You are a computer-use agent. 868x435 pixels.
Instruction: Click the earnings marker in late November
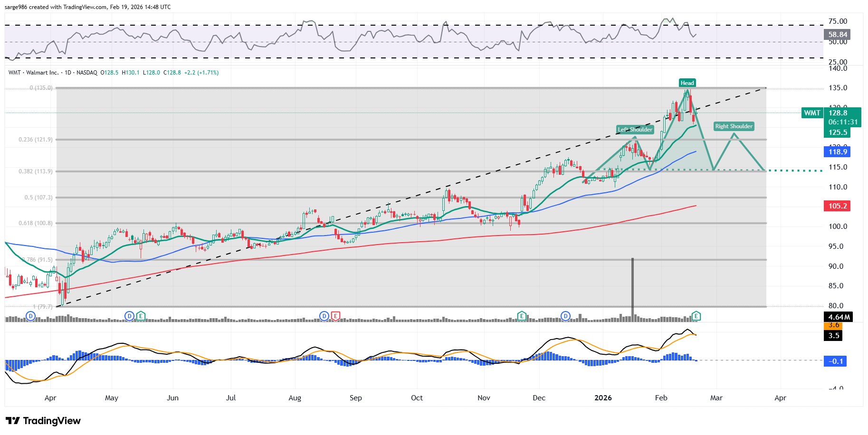522,316
